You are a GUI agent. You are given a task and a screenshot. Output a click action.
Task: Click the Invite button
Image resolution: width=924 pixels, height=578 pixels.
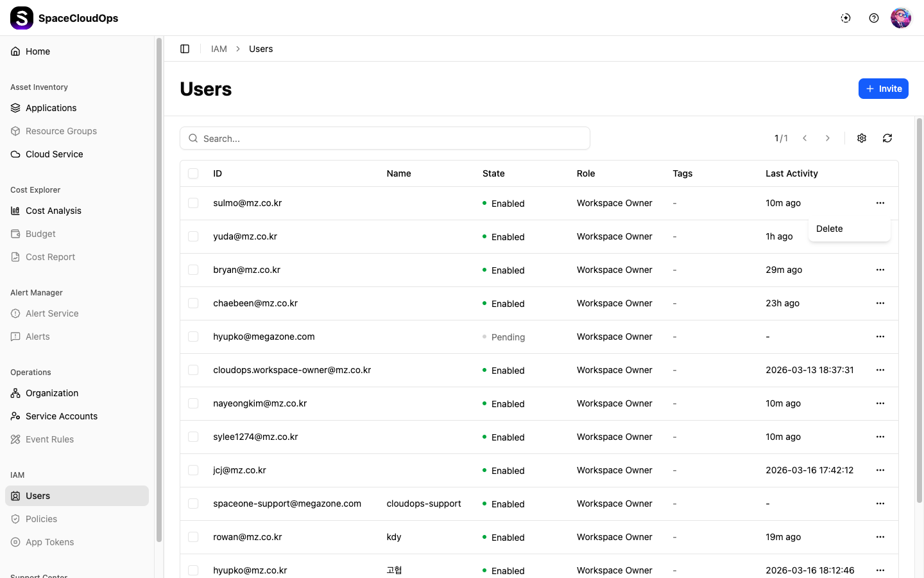(x=884, y=89)
